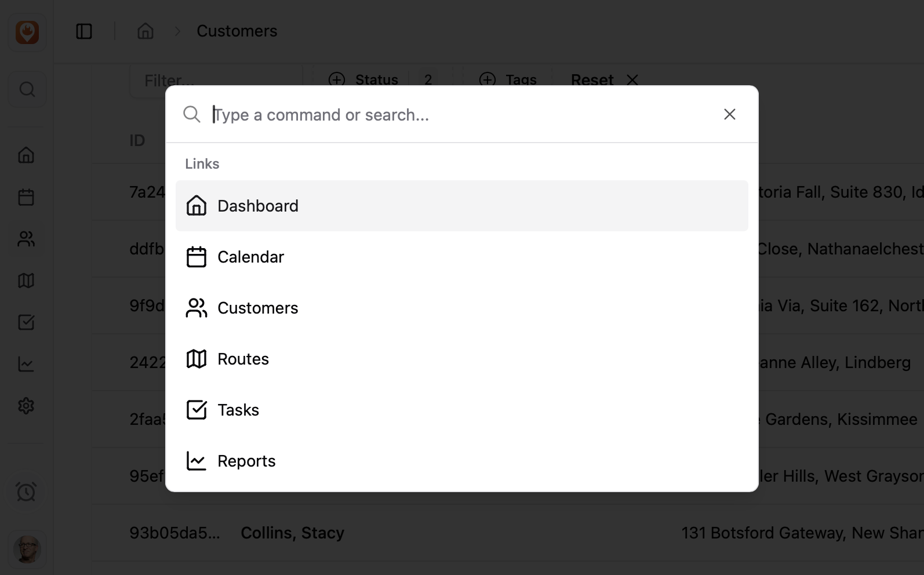The height and width of the screenshot is (575, 924).
Task: Click the home breadcrumb icon
Action: (x=145, y=31)
